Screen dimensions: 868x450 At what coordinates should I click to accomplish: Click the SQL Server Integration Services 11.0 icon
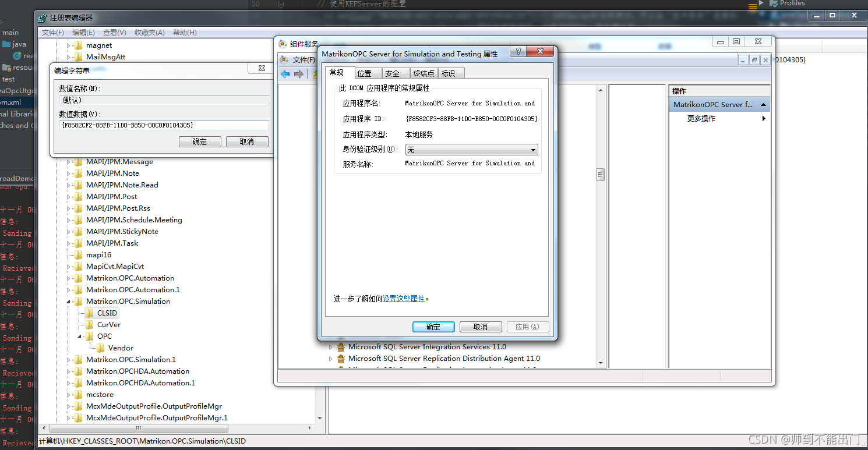pos(341,347)
